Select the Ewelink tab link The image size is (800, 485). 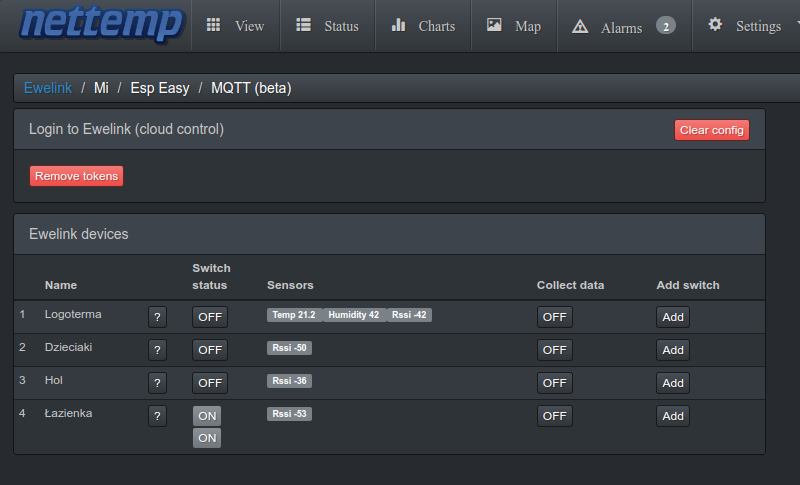[48, 88]
